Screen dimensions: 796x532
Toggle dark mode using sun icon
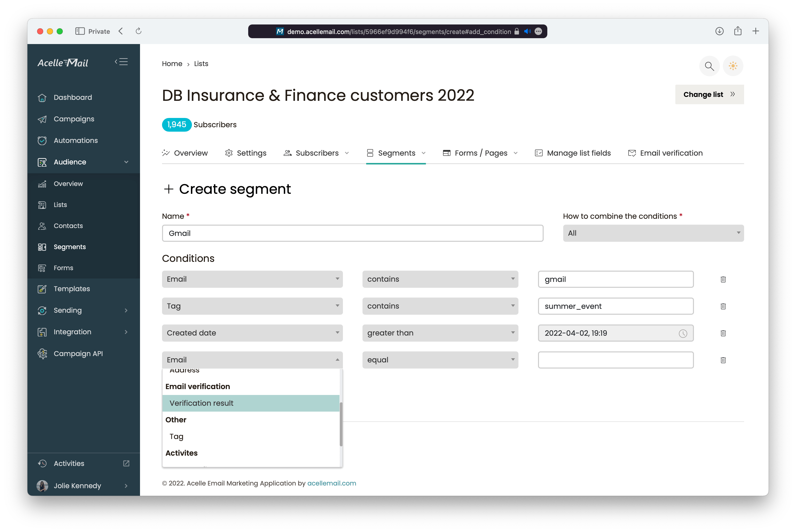733,66
